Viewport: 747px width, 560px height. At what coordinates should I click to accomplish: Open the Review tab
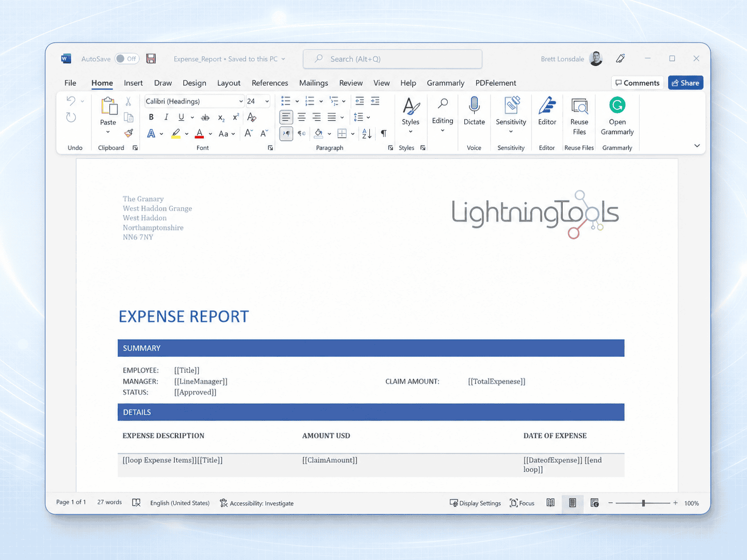(351, 83)
